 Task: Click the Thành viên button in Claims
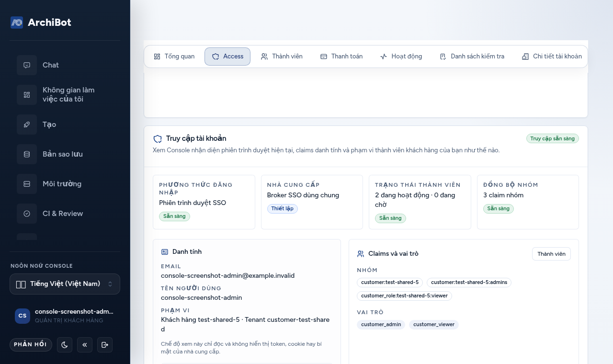click(x=551, y=254)
